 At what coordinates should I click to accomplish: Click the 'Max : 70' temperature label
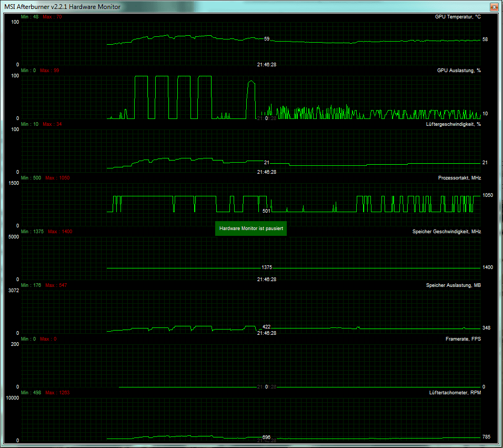52,17
